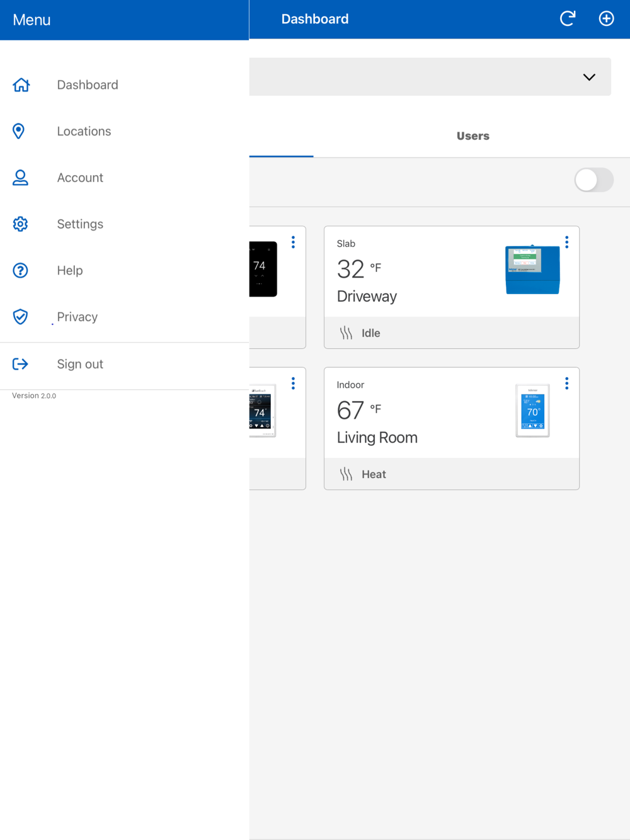
Task: Open three-dot menu beside black thermostat
Action: point(293,242)
